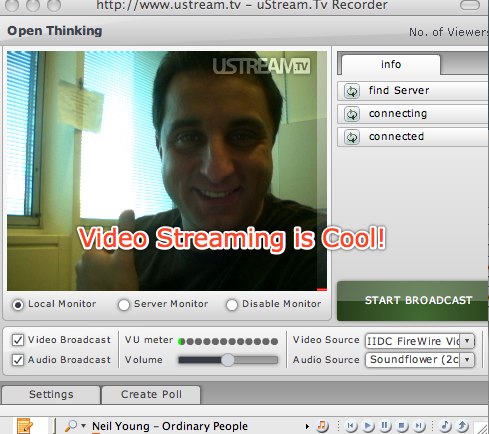489x434 pixels.
Task: Open the notepad pencil icon in bottom bar
Action: 25,426
